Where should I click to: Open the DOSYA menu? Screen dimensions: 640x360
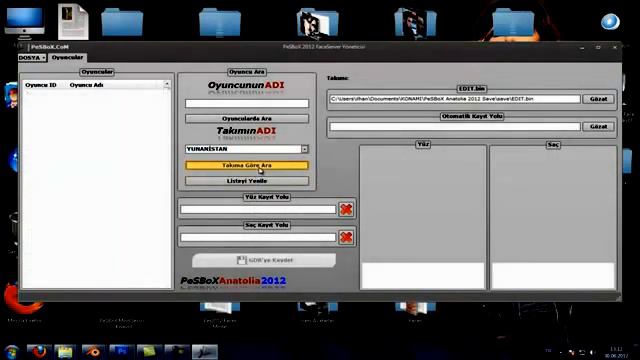click(32, 58)
